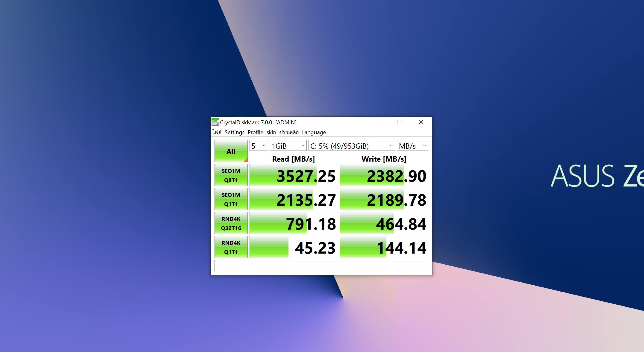This screenshot has width=644, height=352.
Task: Select the write value 464.84
Action: (x=384, y=223)
